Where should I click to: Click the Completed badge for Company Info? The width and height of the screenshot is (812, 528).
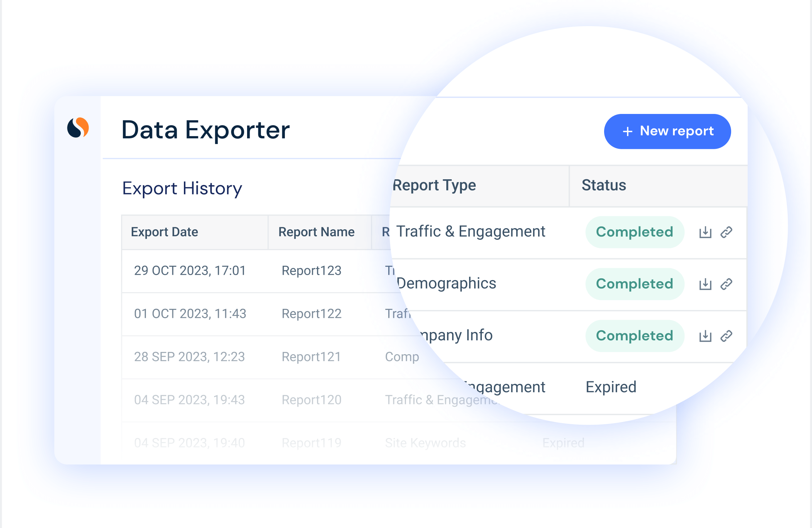coord(635,336)
